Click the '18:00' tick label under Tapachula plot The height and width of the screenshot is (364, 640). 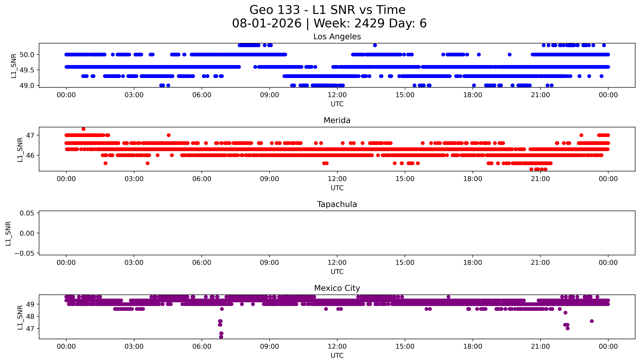[473, 263]
